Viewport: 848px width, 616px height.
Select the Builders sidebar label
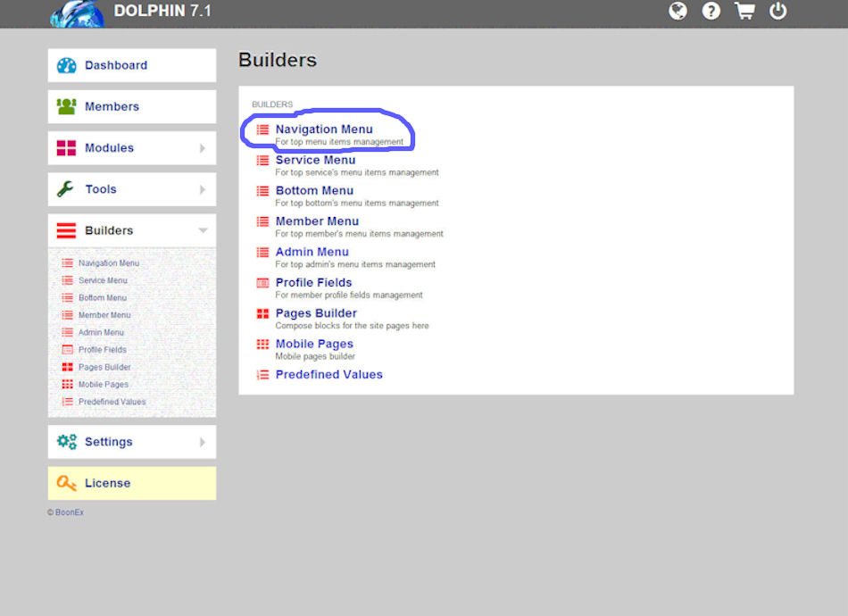[x=109, y=230]
